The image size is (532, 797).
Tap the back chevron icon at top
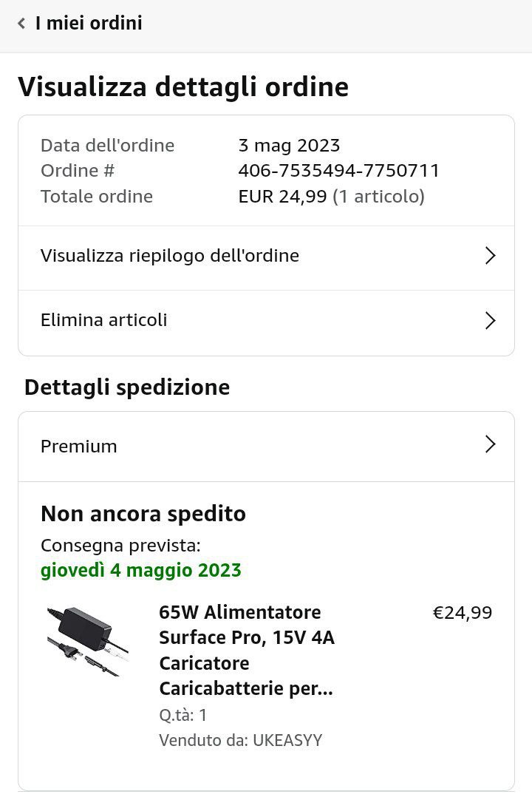[21, 24]
